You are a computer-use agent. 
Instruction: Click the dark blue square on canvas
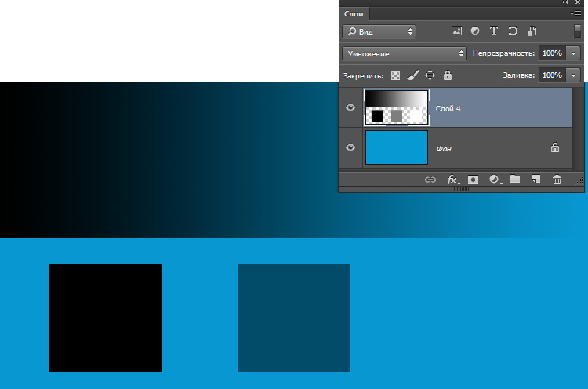[294, 318]
